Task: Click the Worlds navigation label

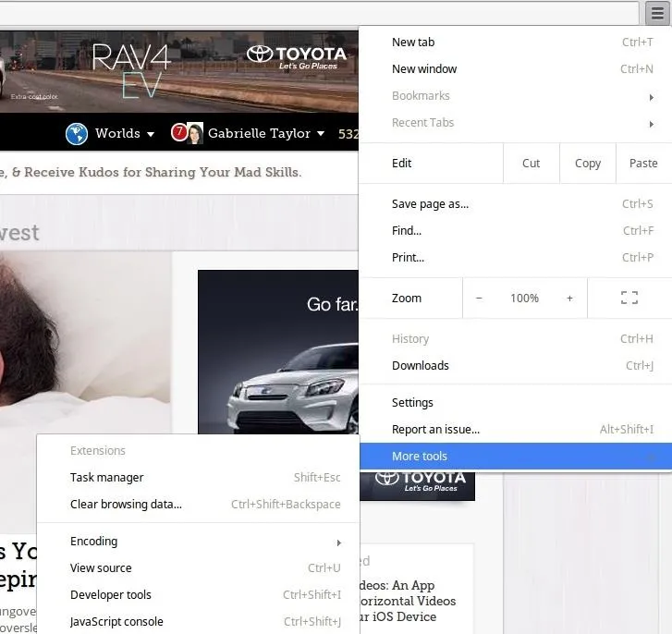Action: (117, 133)
